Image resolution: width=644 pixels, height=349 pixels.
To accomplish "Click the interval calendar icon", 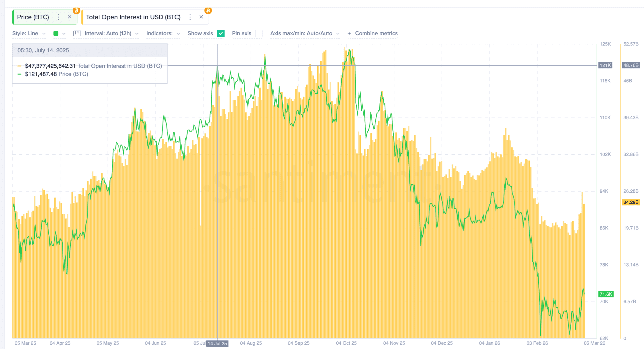I will tap(77, 33).
